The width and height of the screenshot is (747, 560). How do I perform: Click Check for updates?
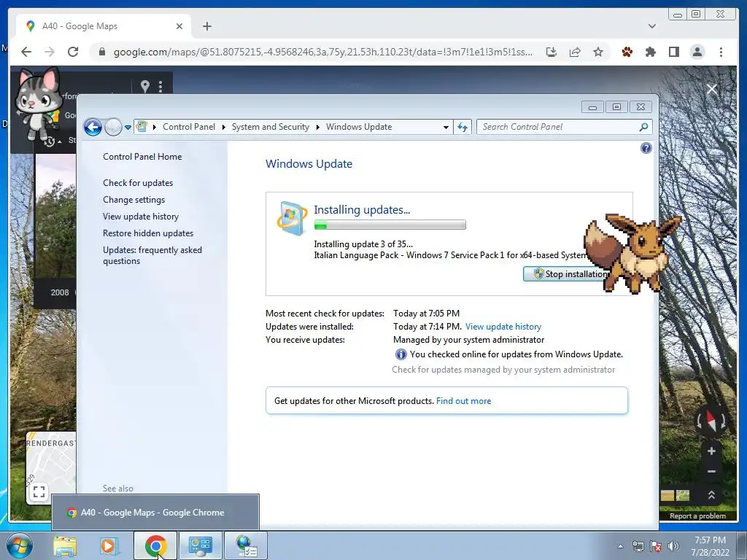(138, 183)
